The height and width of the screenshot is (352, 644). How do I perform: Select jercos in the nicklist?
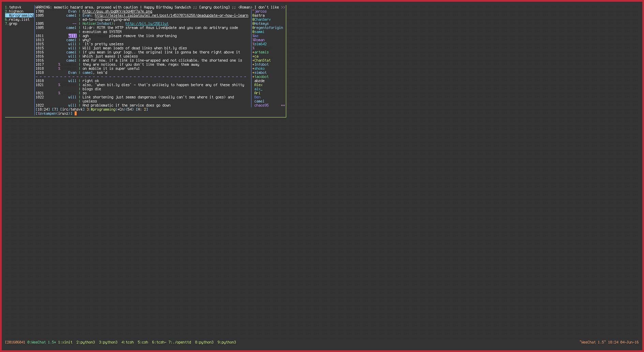click(x=261, y=11)
